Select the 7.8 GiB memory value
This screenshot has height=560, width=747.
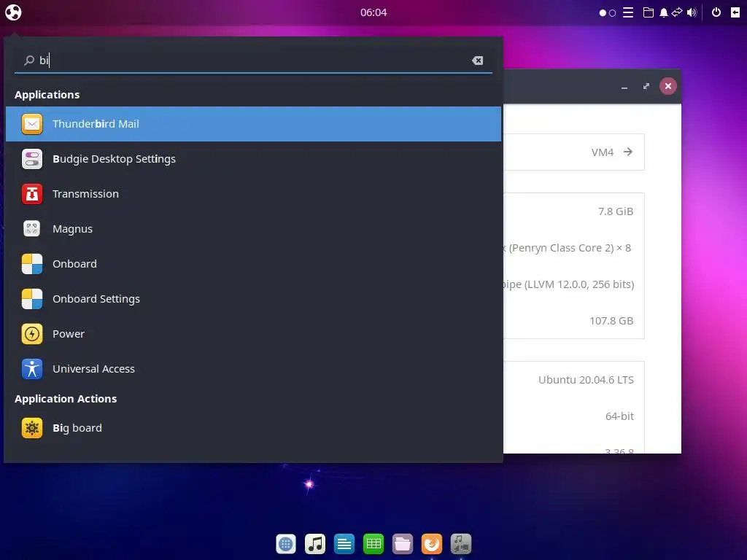click(616, 211)
